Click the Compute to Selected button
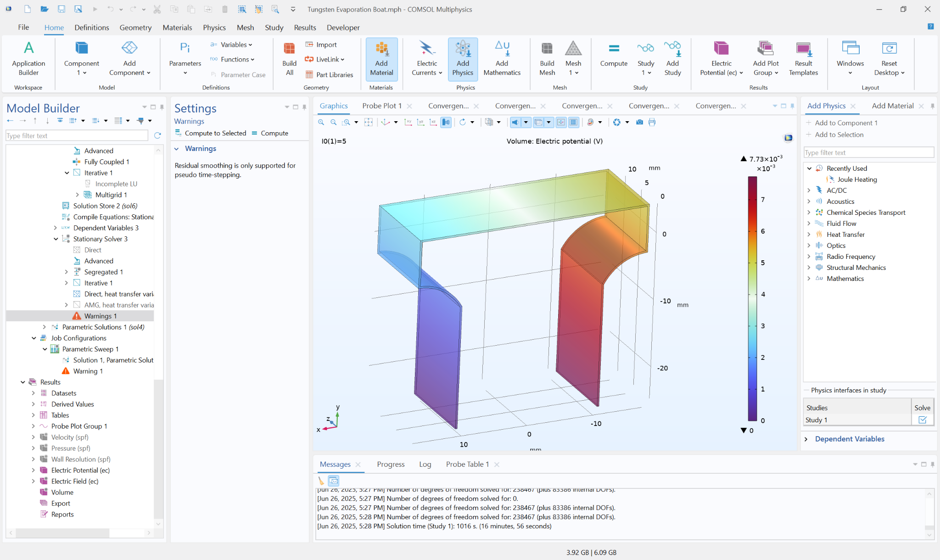The height and width of the screenshot is (560, 940). point(211,133)
